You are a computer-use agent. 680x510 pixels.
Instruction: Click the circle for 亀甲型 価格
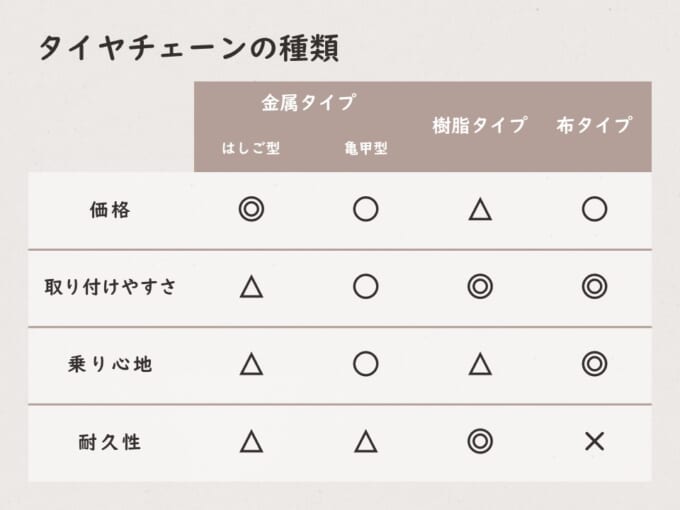(x=366, y=210)
